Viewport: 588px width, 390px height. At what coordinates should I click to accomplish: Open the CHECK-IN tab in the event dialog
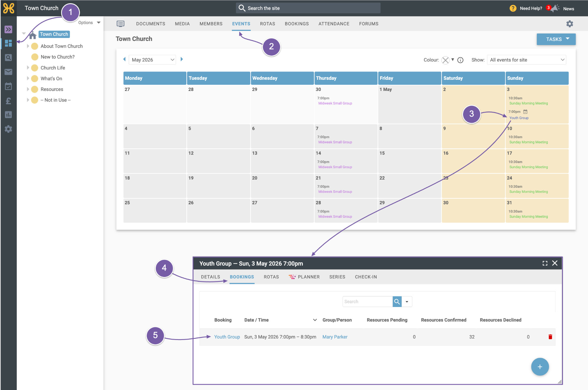click(366, 277)
